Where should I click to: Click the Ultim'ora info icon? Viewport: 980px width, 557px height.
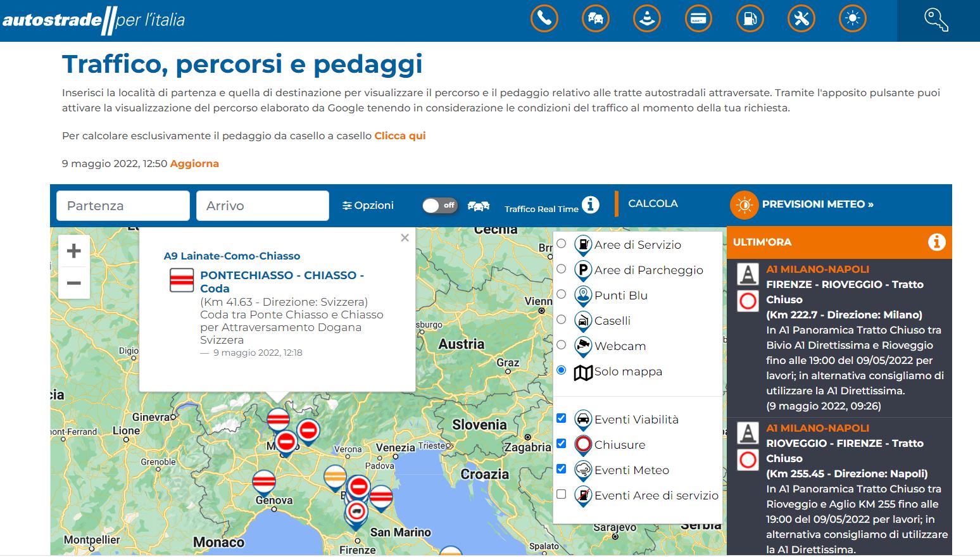[936, 242]
